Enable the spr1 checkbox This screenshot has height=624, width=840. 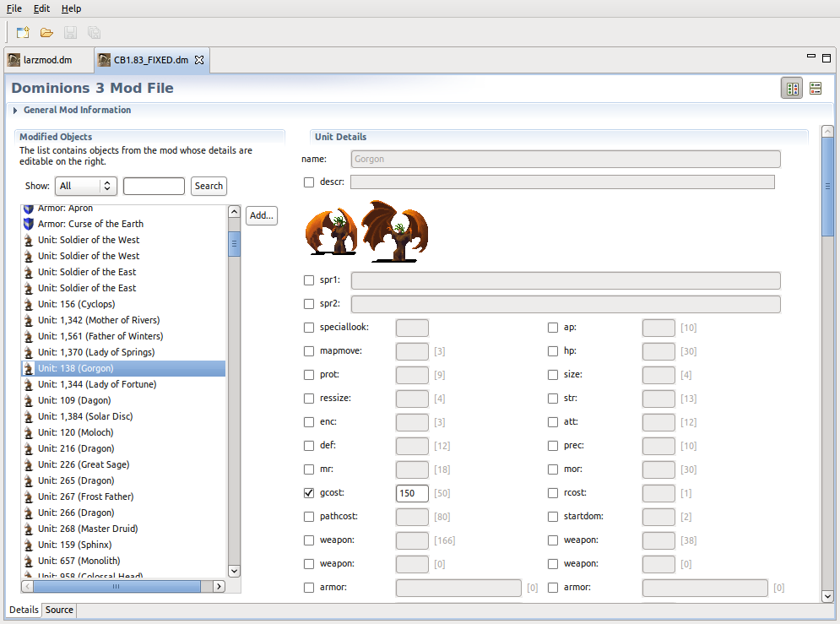pyautogui.click(x=309, y=280)
